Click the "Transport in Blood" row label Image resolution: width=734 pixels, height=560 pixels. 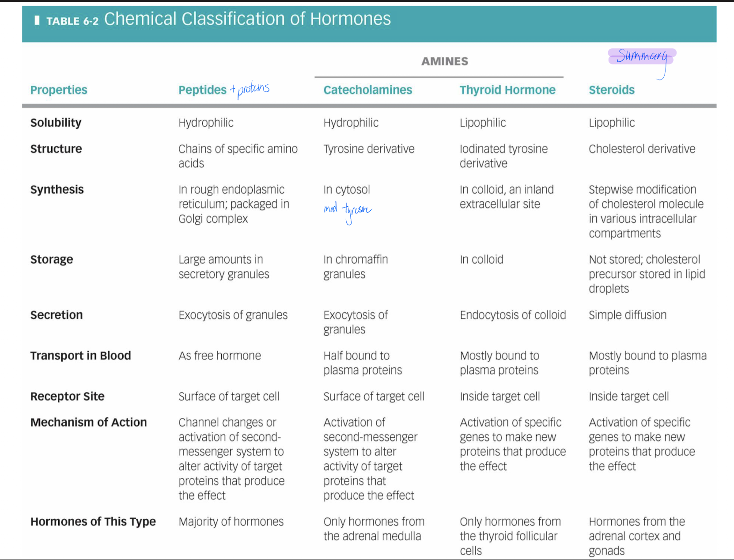80,356
